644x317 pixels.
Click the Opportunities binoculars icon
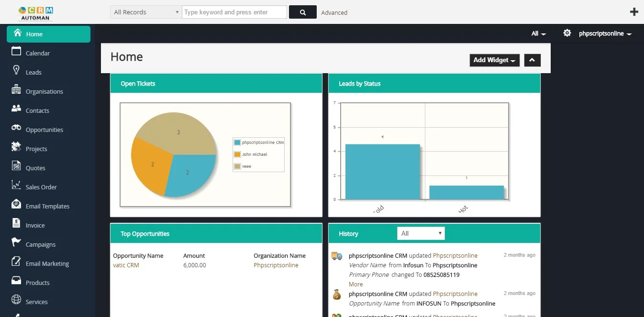click(x=16, y=128)
